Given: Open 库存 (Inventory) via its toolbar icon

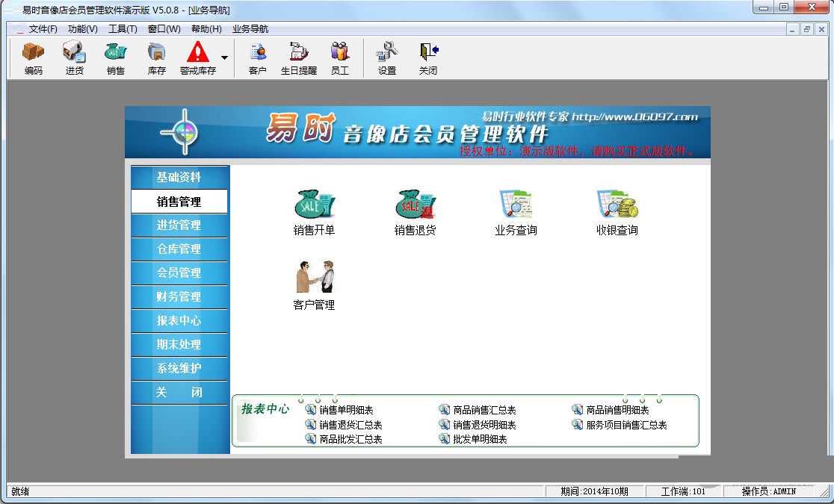Looking at the screenshot, I should point(155,57).
